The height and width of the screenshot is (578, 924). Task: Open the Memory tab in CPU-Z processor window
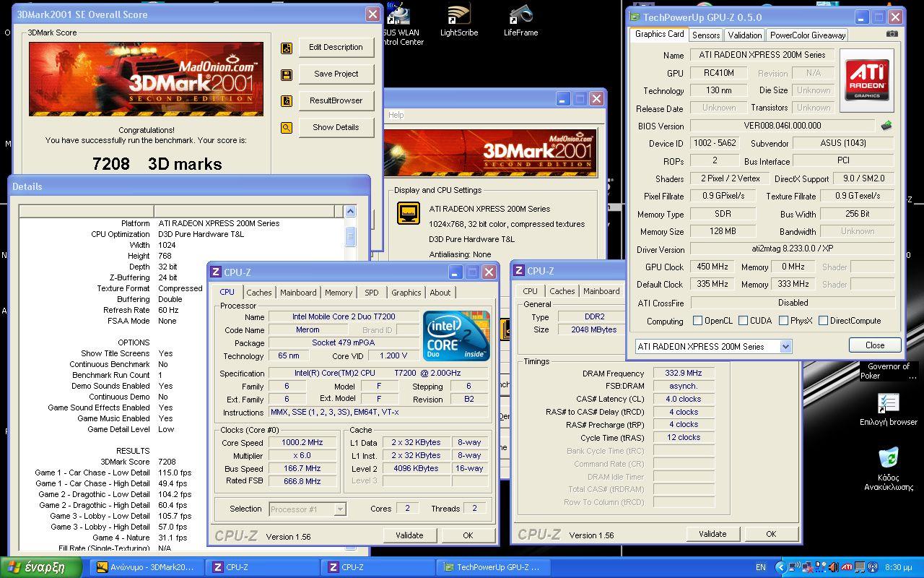[338, 293]
